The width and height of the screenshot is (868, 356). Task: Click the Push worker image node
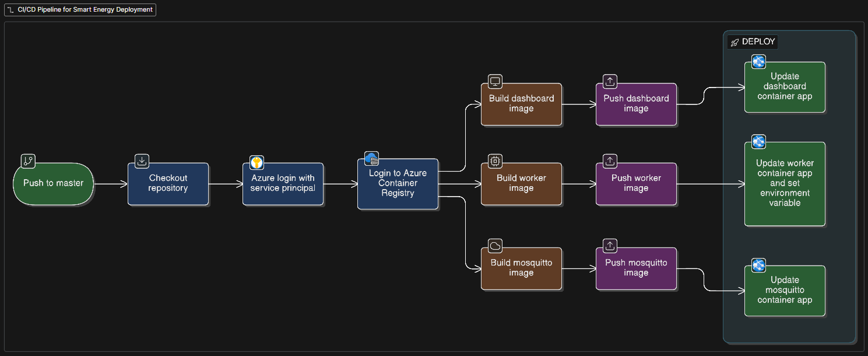pos(636,183)
